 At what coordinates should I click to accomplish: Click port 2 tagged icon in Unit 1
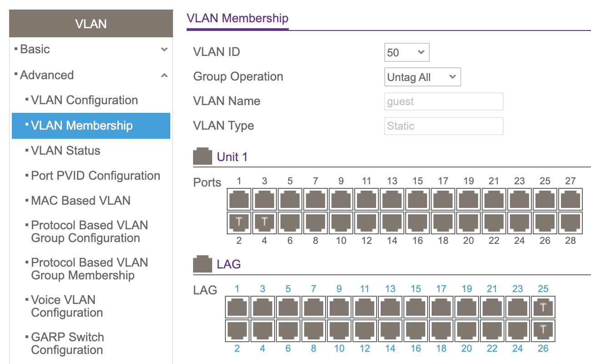[x=239, y=222]
